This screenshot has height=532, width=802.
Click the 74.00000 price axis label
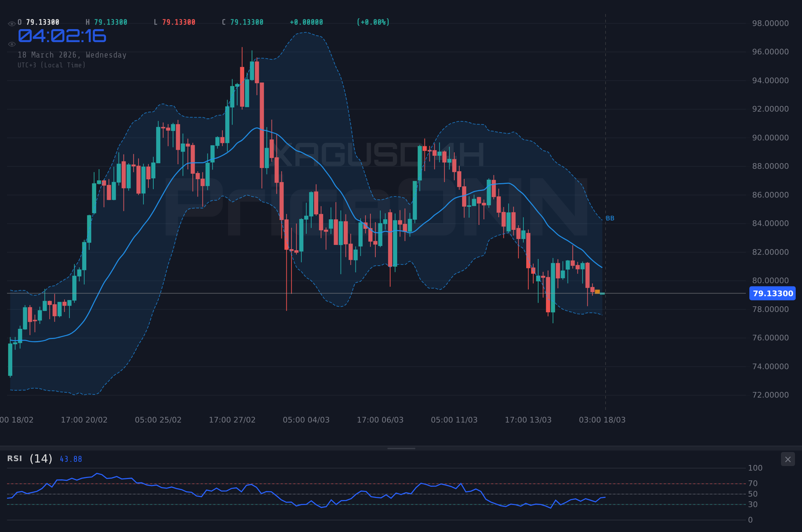point(770,367)
